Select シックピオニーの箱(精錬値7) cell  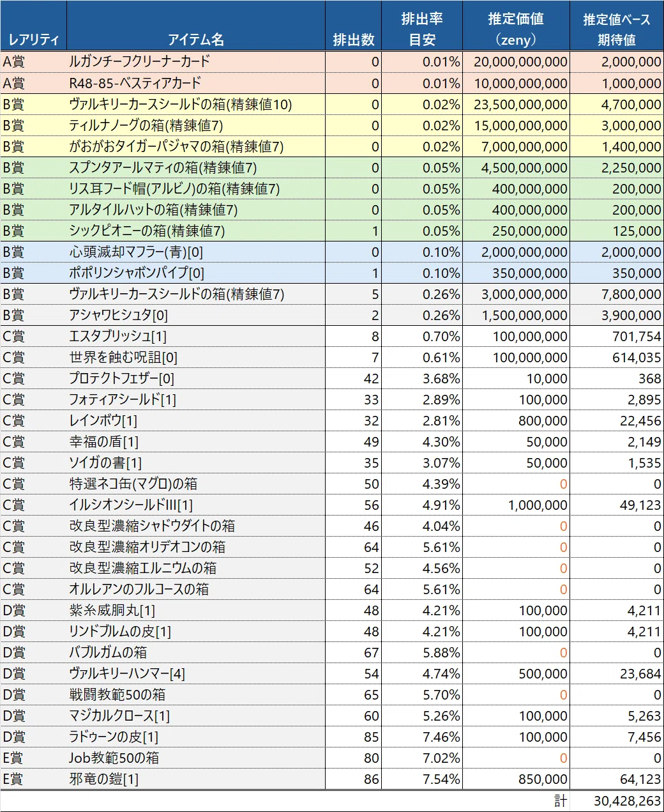(x=196, y=231)
